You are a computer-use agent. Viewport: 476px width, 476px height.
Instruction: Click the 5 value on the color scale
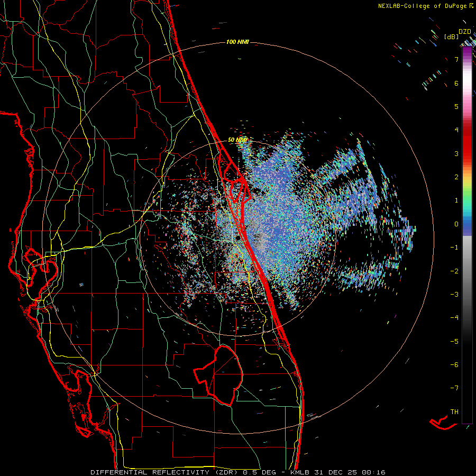point(456,106)
